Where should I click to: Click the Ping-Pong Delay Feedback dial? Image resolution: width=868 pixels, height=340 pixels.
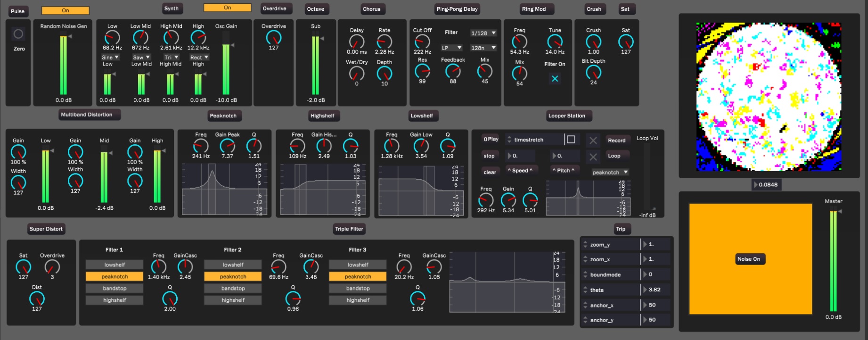[x=453, y=71]
